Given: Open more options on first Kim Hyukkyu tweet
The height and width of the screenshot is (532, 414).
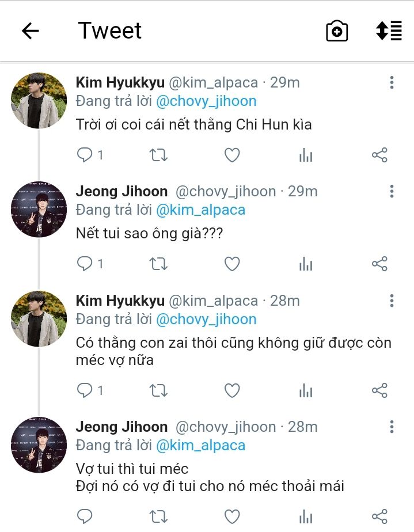Looking at the screenshot, I should click(392, 82).
